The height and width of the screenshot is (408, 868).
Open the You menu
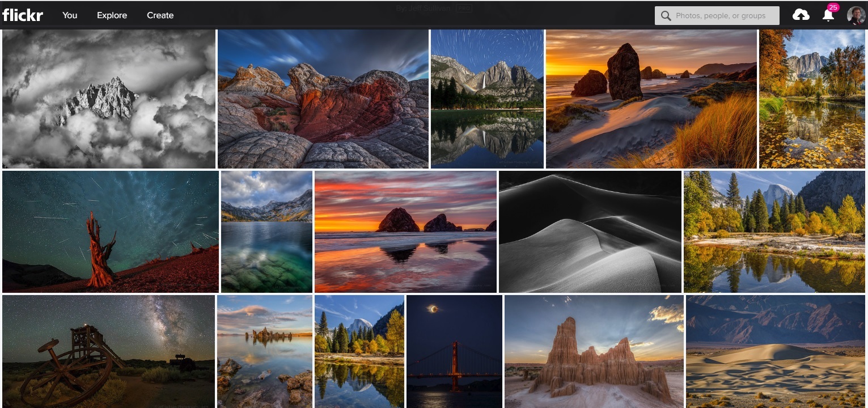69,15
